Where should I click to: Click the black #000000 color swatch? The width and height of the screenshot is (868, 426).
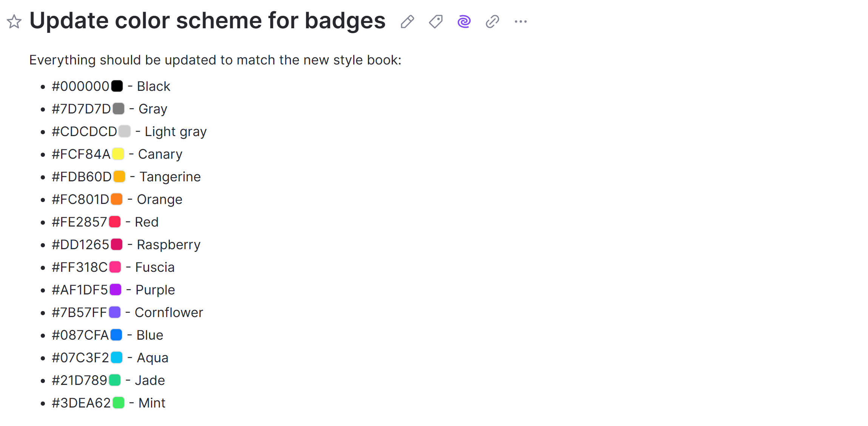coord(117,86)
